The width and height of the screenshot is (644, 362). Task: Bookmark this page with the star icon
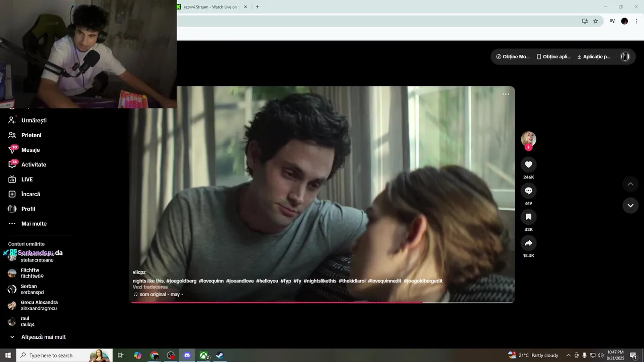tap(596, 21)
